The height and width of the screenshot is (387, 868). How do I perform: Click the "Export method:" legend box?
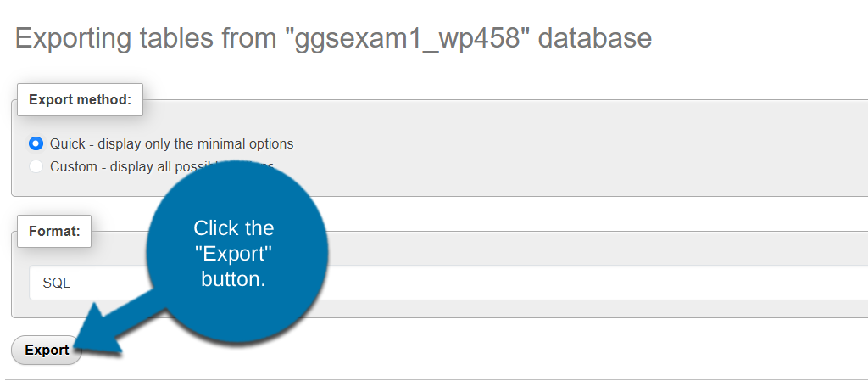80,99
